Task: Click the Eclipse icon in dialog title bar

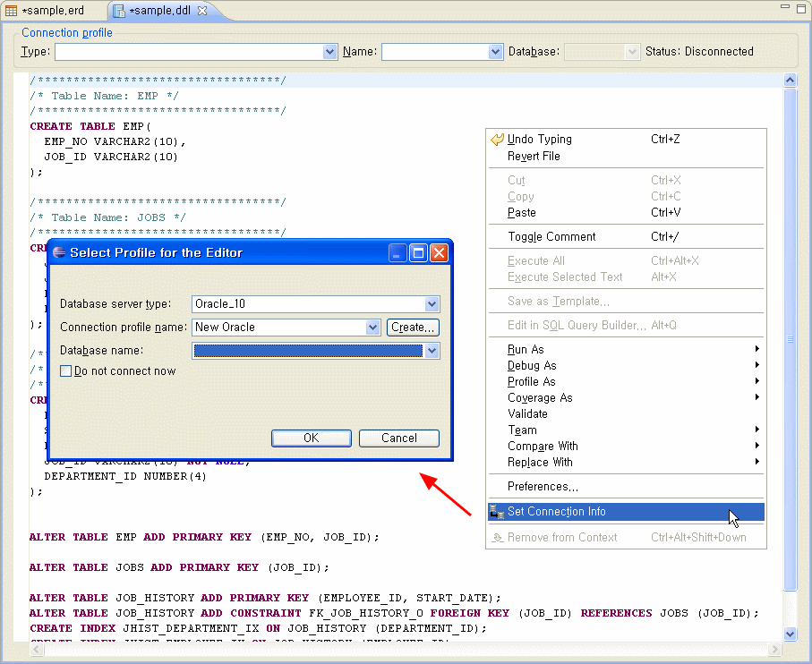Action: coord(59,253)
